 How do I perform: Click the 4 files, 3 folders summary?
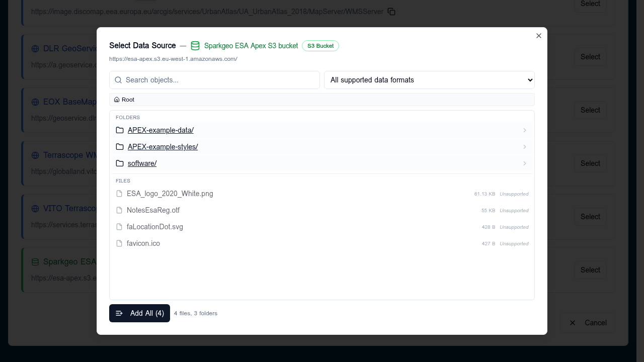pyautogui.click(x=196, y=313)
